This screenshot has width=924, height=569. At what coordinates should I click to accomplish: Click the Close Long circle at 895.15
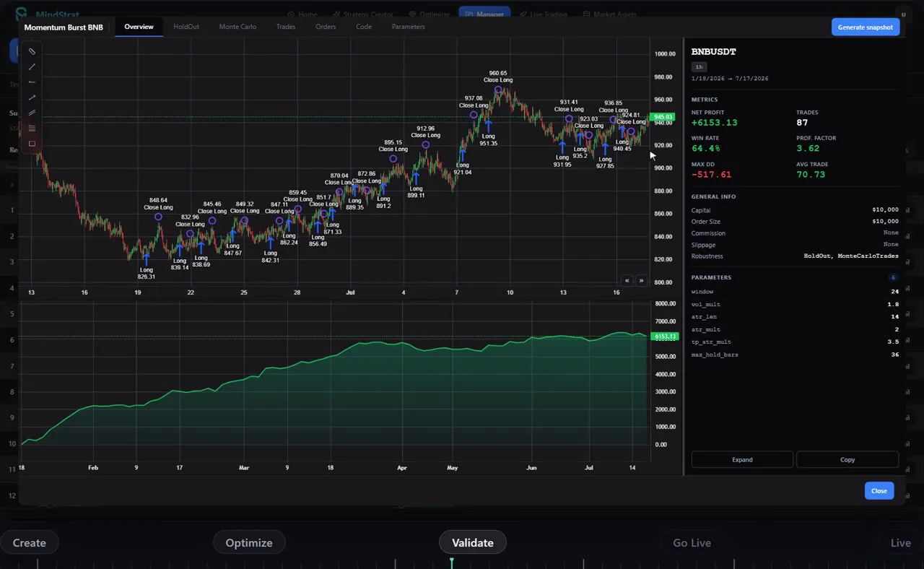pos(393,159)
